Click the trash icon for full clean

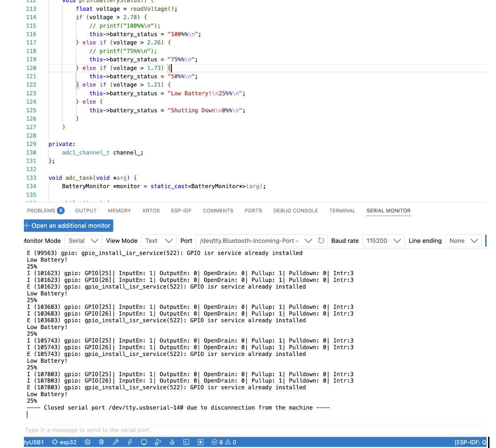[x=102, y=442]
